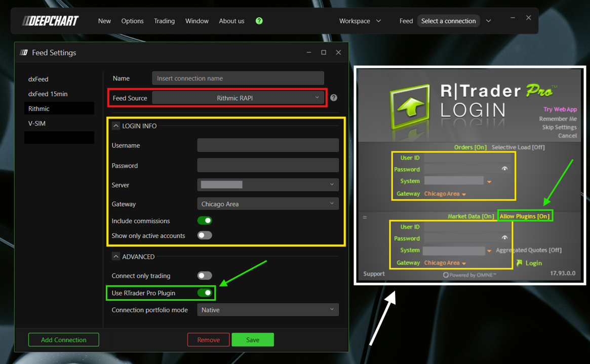The width and height of the screenshot is (590, 364).
Task: Open the Gateway dropdown in Feed Settings
Action: click(268, 204)
